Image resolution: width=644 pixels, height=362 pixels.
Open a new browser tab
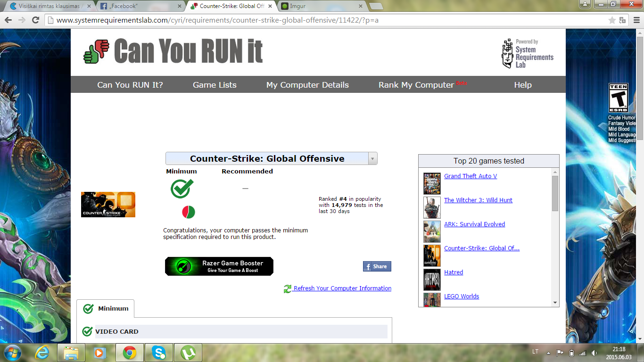(376, 6)
